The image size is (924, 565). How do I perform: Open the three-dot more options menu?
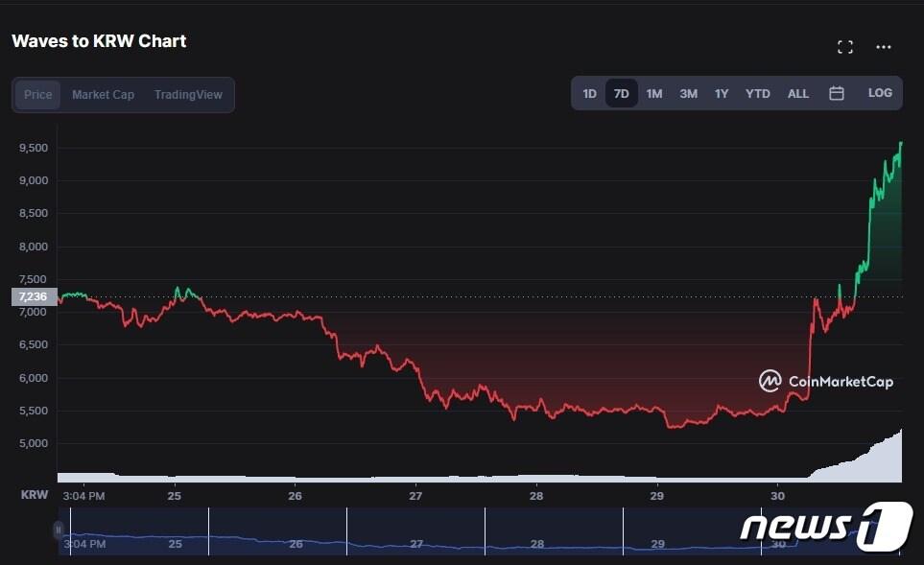pyautogui.click(x=884, y=47)
